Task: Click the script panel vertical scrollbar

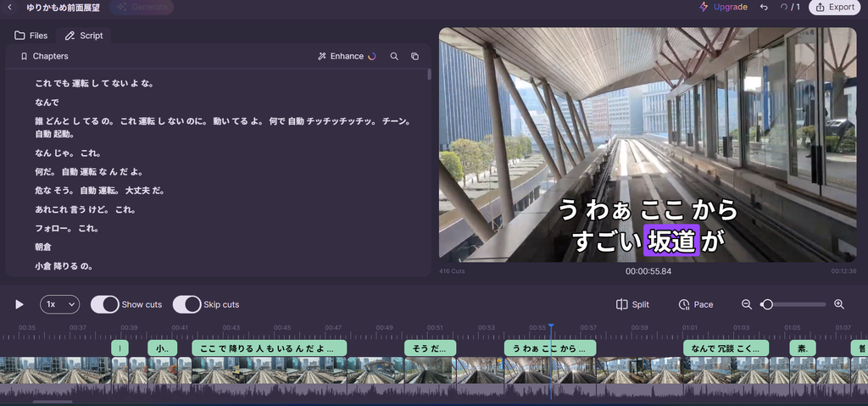Action: tap(429, 75)
